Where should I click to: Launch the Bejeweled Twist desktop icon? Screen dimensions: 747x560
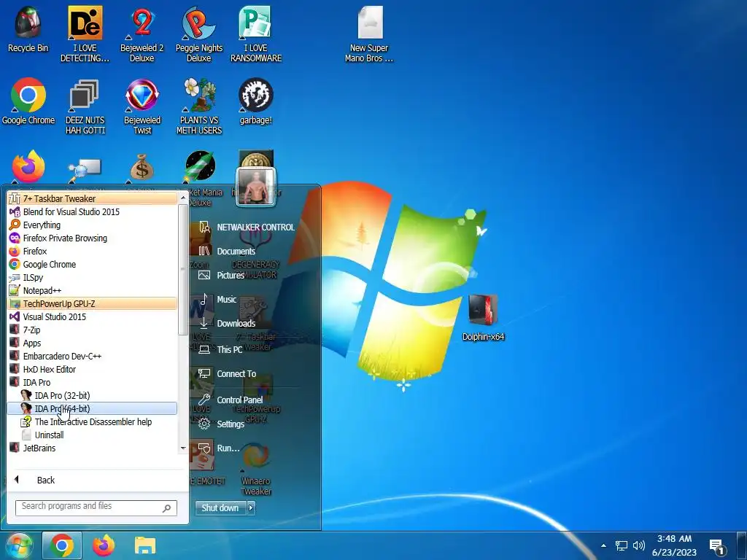tap(142, 106)
